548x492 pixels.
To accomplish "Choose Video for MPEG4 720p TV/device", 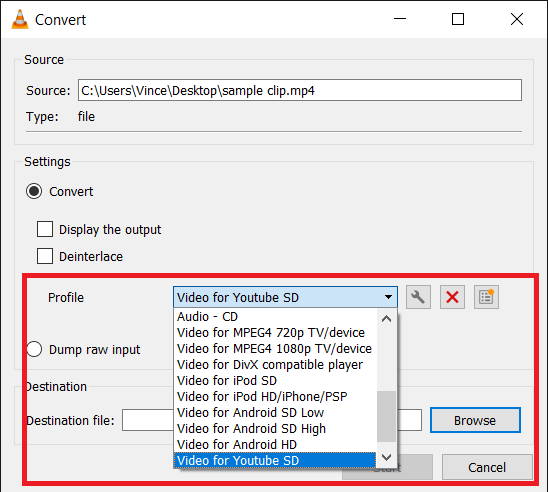I will (275, 333).
